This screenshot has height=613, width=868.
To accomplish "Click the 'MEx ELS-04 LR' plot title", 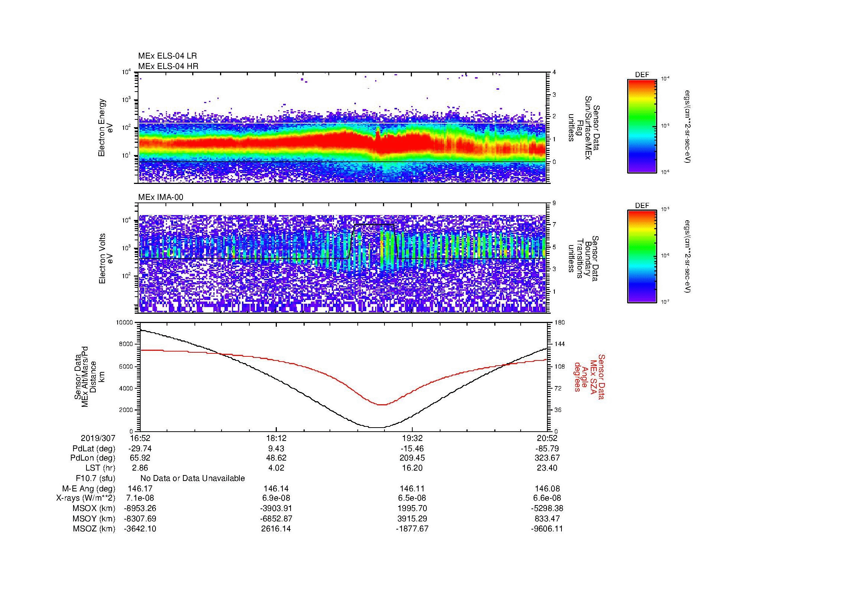I will (167, 56).
